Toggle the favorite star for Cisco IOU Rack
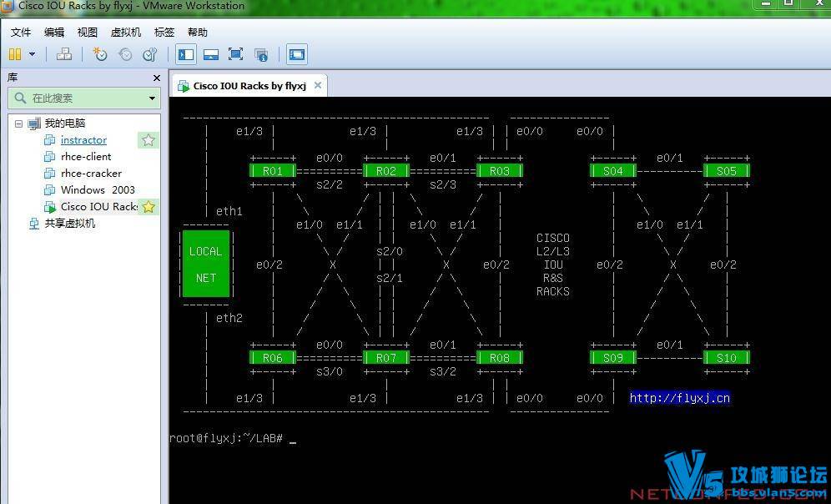 (x=149, y=207)
